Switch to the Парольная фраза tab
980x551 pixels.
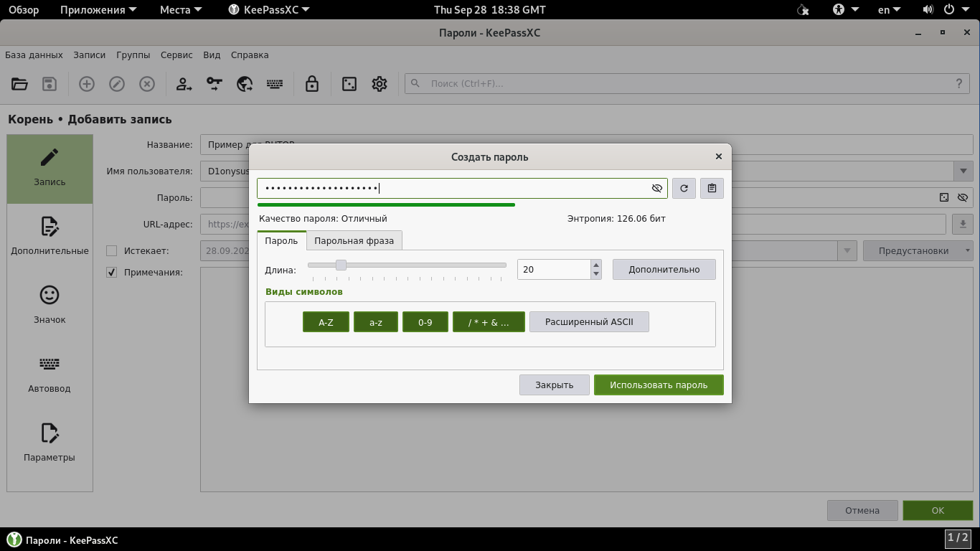pyautogui.click(x=354, y=240)
